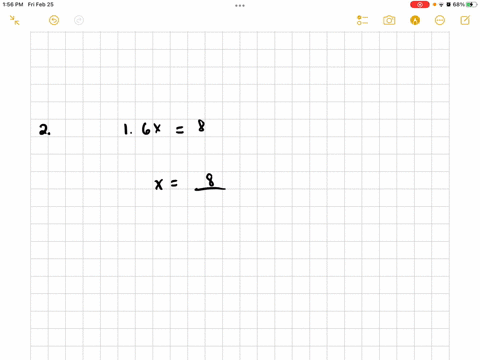
Task: Tap the handwritten '2.' number
Action: pos(45,130)
